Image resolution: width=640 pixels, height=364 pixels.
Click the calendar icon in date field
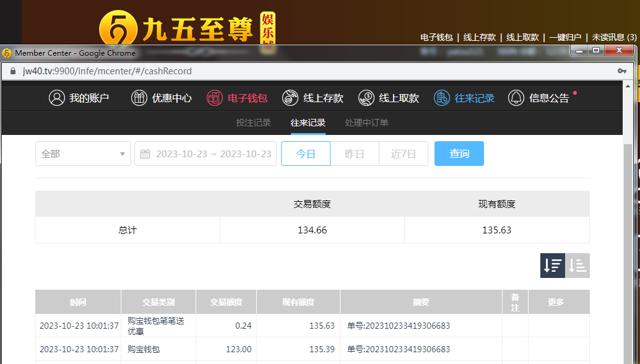pos(145,154)
